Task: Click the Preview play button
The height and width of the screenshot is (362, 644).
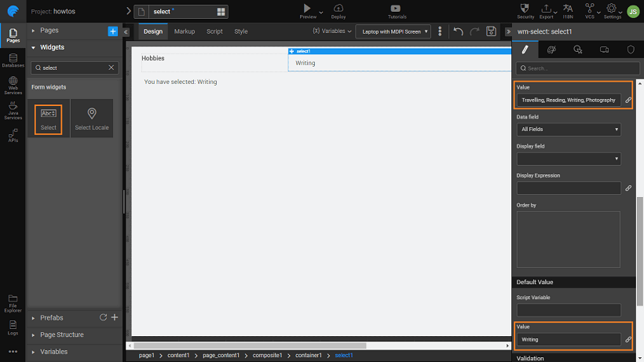Action: coord(306,9)
